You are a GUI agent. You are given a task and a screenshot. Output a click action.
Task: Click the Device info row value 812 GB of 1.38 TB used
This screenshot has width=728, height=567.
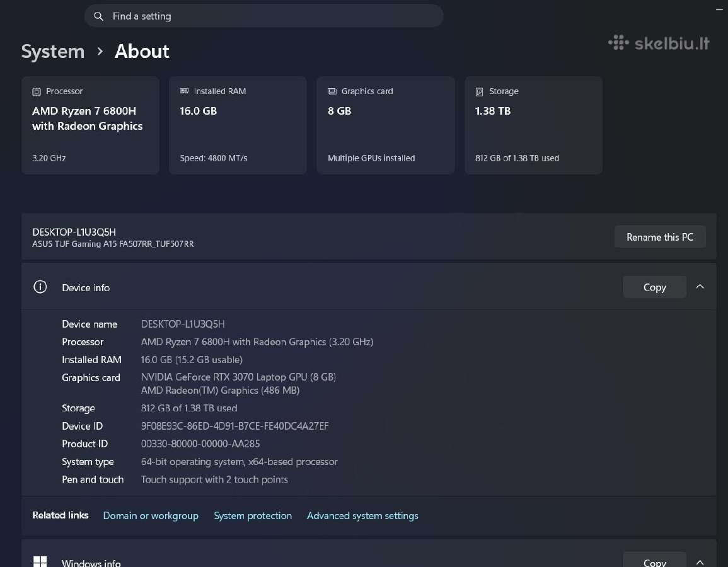tap(189, 408)
